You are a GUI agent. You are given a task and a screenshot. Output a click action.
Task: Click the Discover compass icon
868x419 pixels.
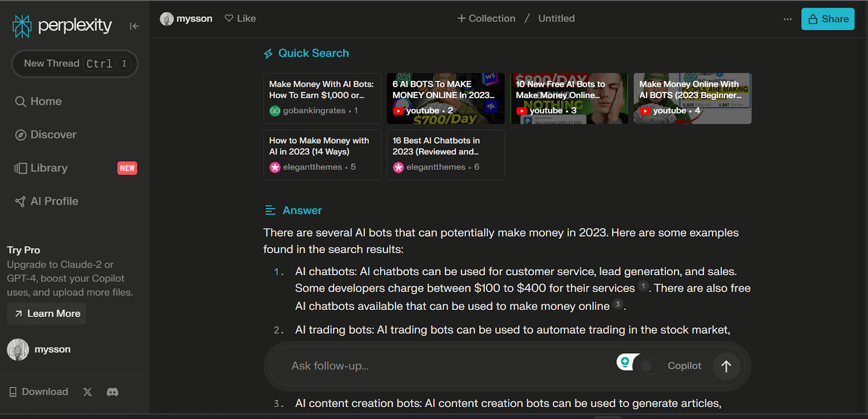21,135
